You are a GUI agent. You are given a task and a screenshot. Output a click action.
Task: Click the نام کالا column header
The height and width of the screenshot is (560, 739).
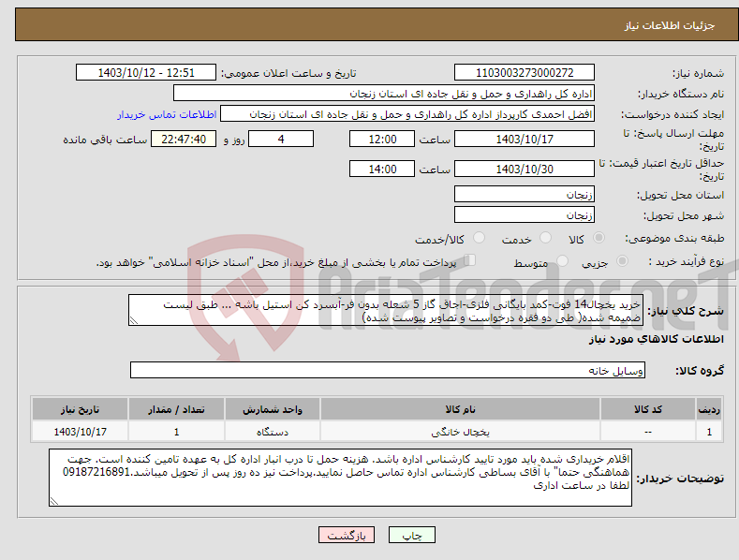click(x=460, y=409)
